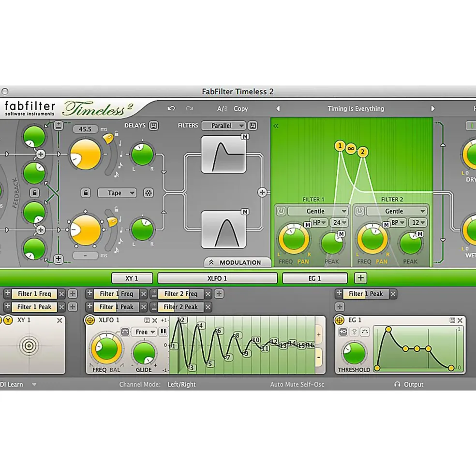Click the Y axis source button of XY 1
476x476 pixels.
coord(8,320)
